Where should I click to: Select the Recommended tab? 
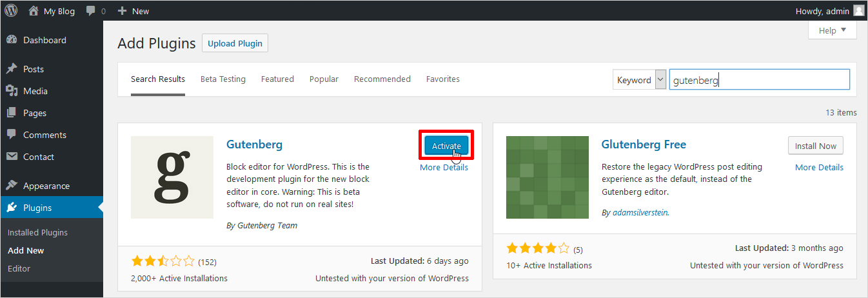(382, 79)
